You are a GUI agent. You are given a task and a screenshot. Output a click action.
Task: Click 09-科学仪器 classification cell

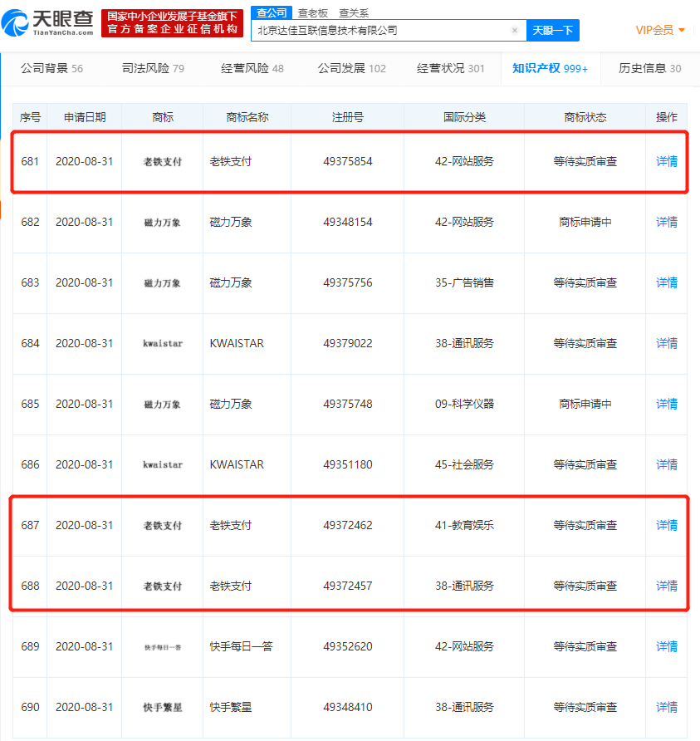click(464, 404)
